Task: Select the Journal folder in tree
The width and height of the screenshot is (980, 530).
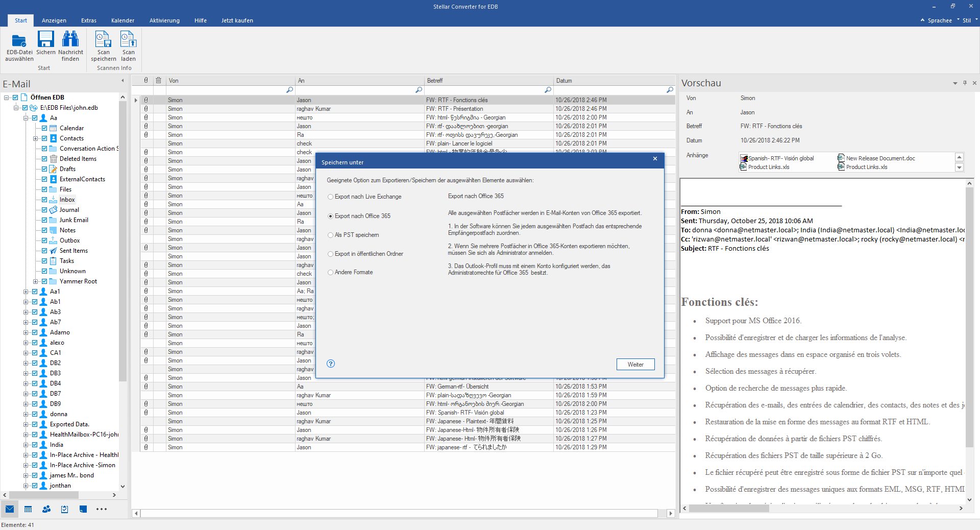Action: (x=69, y=210)
